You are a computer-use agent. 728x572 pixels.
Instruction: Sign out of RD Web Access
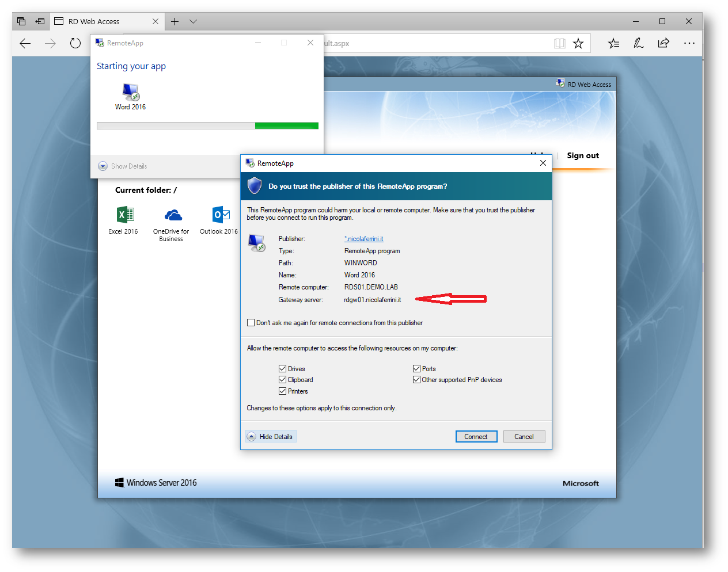[x=583, y=155]
